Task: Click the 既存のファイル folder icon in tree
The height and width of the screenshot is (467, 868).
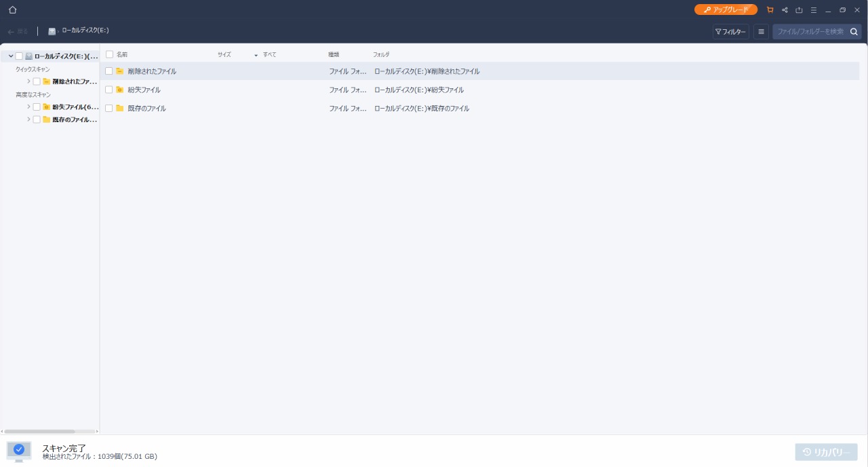Action: (46, 119)
